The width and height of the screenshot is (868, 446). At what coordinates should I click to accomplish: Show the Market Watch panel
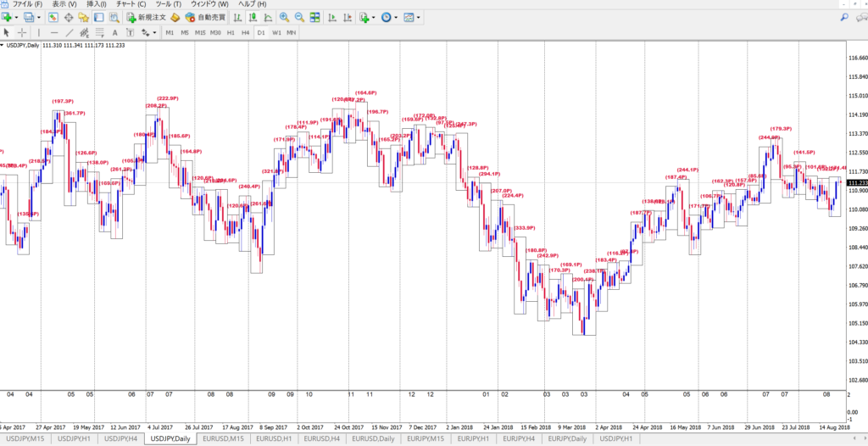click(53, 17)
